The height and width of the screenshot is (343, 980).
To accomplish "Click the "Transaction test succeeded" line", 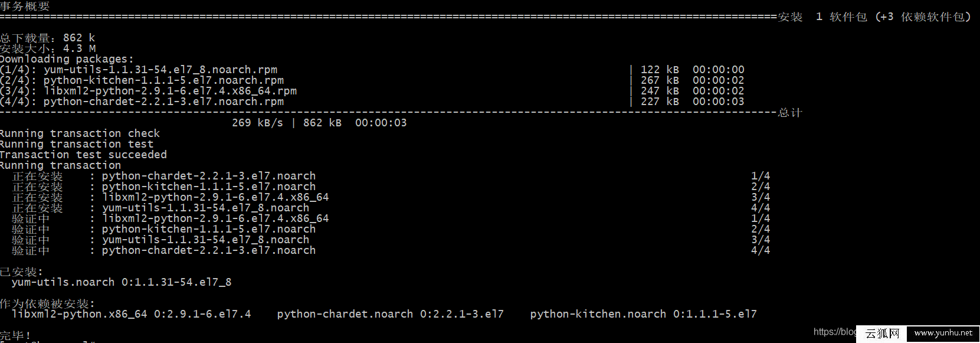I will pyautogui.click(x=83, y=155).
